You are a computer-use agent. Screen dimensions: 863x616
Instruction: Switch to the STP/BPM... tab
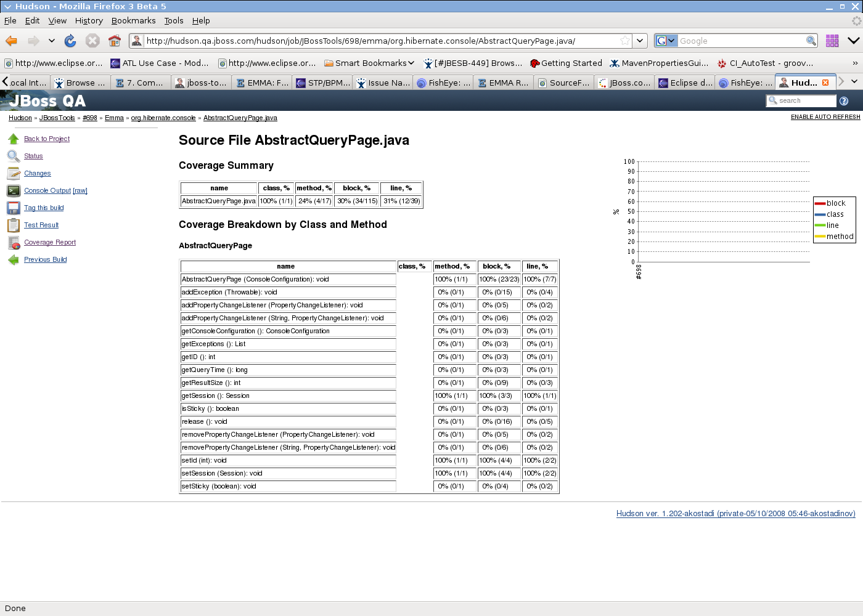click(322, 83)
